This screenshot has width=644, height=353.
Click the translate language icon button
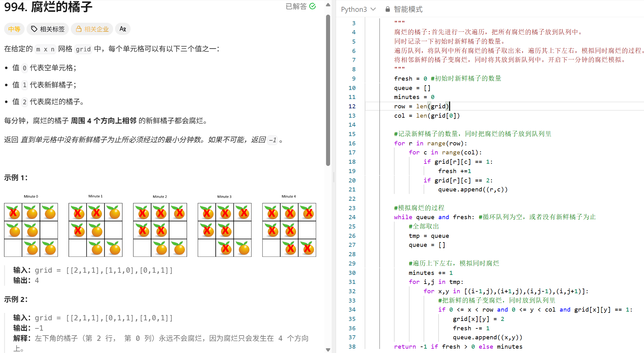[x=123, y=29]
